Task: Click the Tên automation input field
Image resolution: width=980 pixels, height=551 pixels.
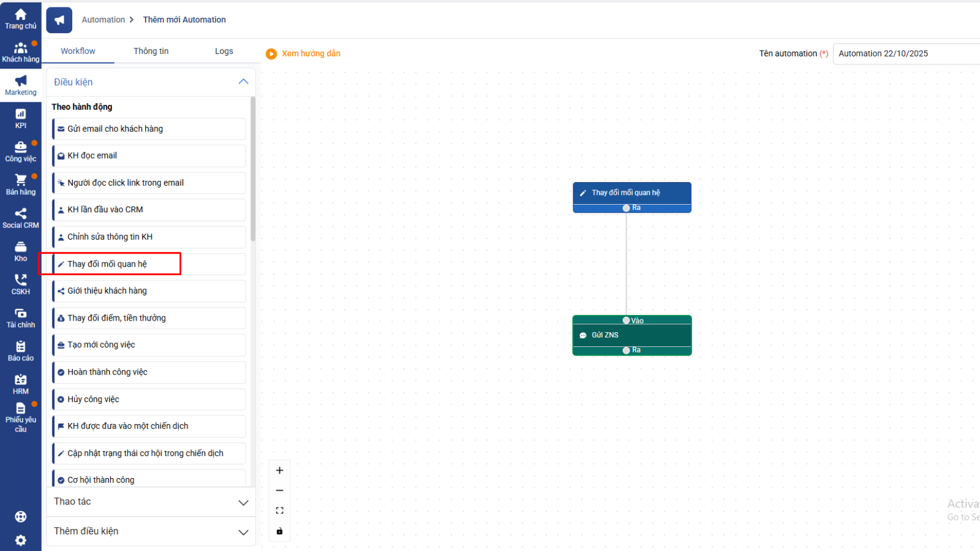Action: (907, 53)
